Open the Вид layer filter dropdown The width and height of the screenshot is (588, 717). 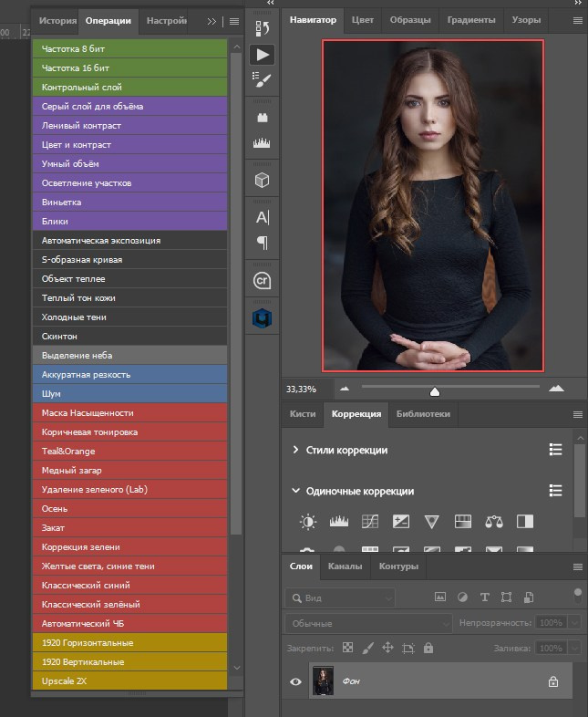tap(340, 597)
